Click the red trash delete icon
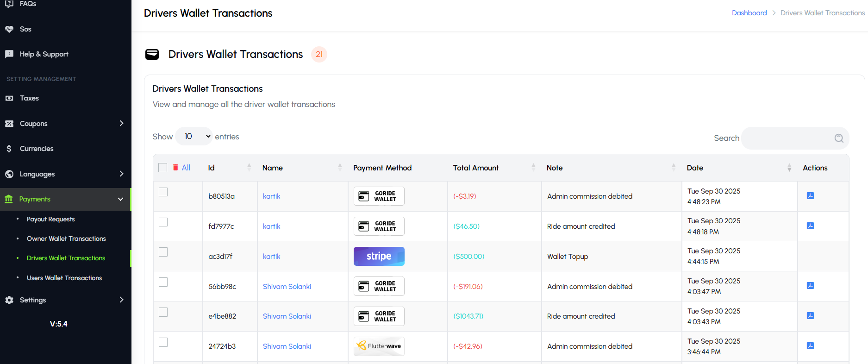The image size is (868, 364). [175, 168]
